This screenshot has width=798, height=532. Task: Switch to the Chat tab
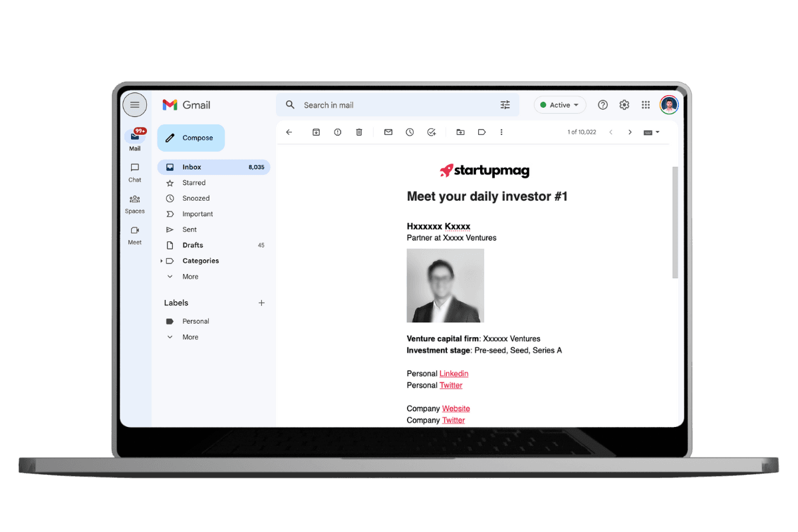(135, 172)
